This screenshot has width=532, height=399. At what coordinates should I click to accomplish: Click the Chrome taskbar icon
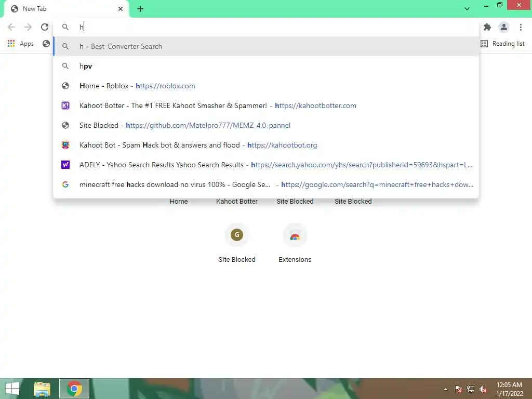(74, 389)
